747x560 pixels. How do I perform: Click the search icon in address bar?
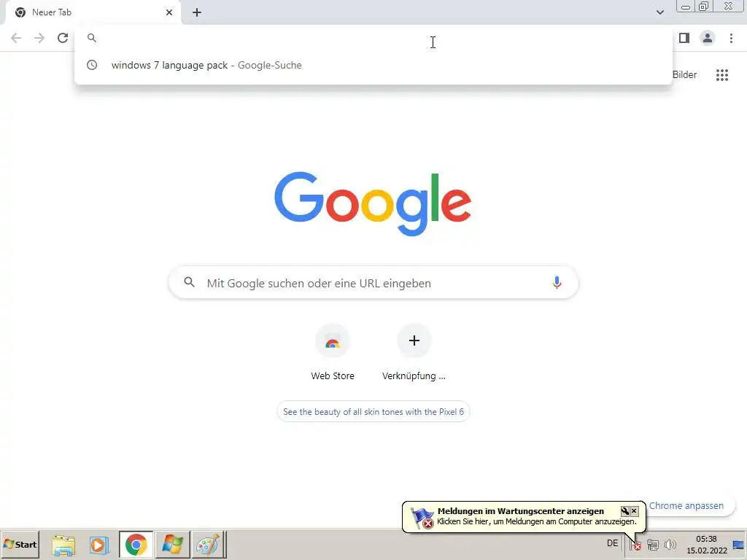(92, 38)
